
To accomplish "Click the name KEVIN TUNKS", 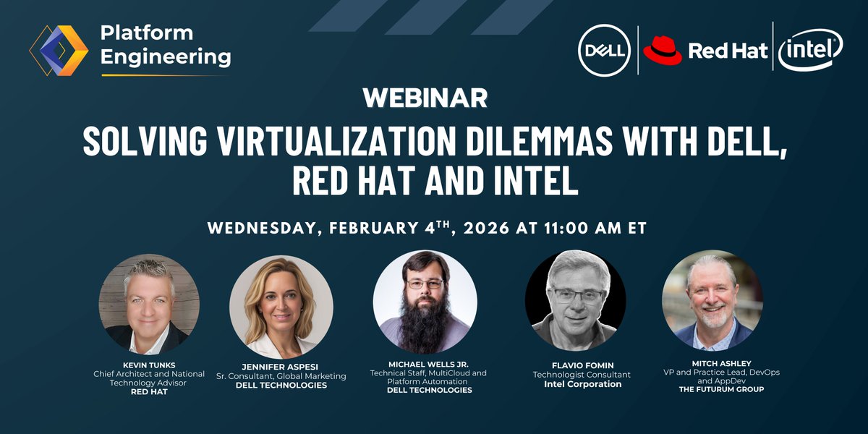I will [148, 365].
